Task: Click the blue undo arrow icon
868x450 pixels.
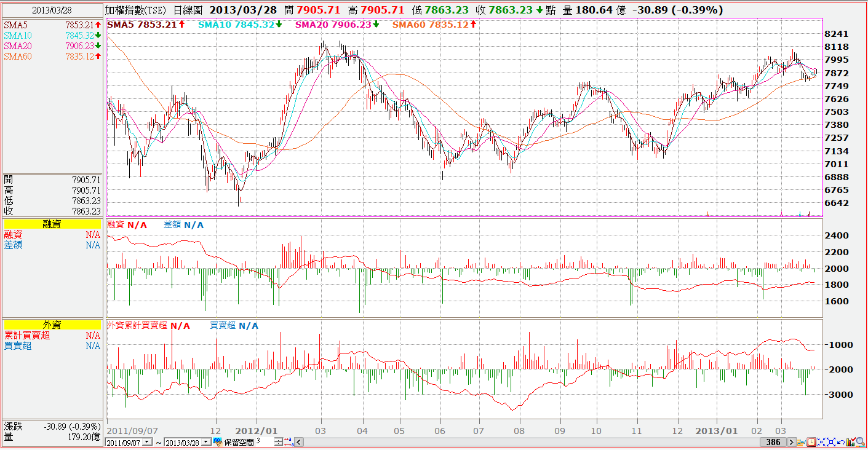Action: point(841,442)
